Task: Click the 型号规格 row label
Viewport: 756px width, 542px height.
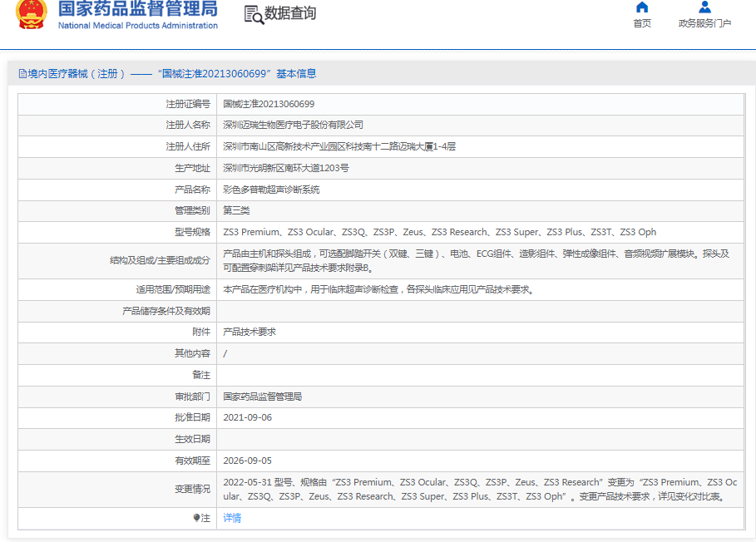Action: tap(192, 232)
